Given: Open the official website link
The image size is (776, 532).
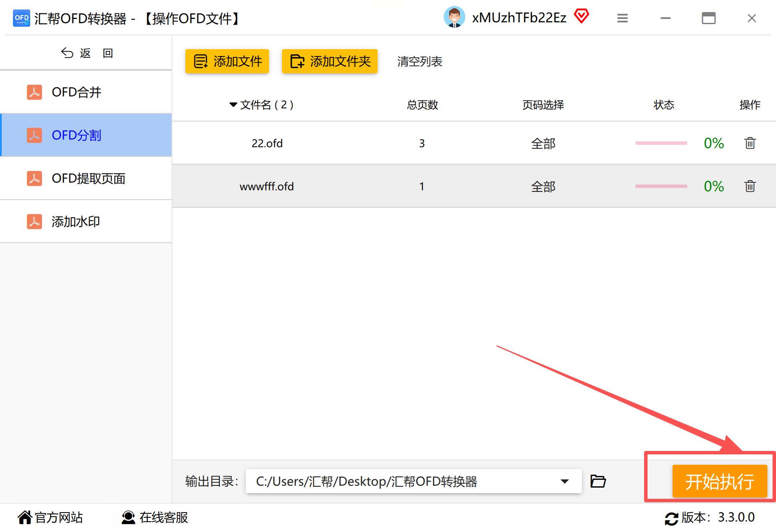Looking at the screenshot, I should [50, 517].
